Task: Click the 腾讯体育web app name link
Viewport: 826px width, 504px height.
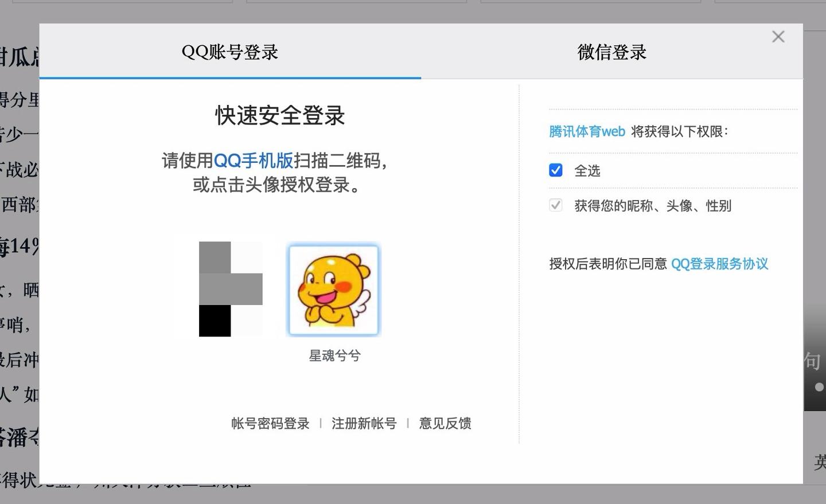Action: (586, 131)
